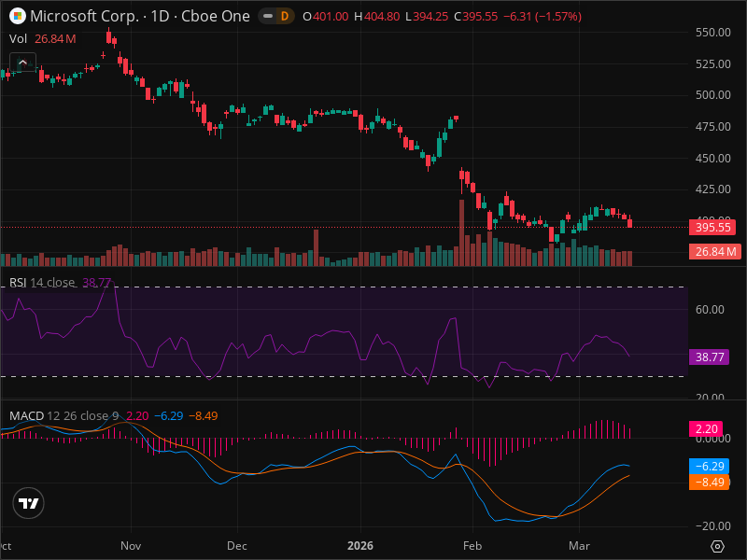Click the Microsoft logo icon beside the symbol name

coord(18,16)
